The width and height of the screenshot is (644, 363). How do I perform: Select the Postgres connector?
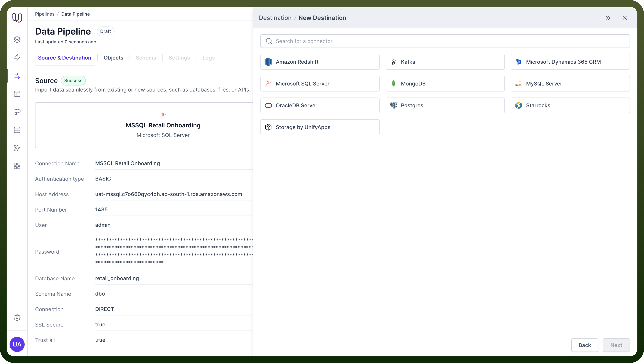(x=445, y=105)
